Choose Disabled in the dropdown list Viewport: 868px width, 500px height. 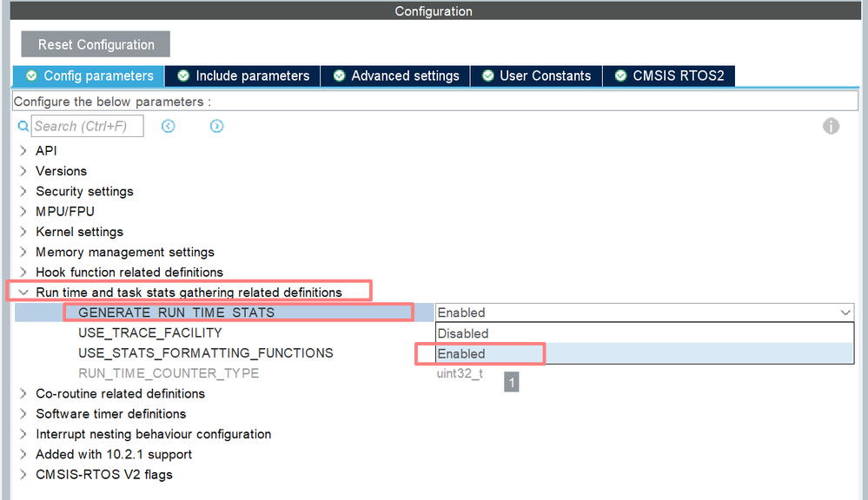coord(645,333)
